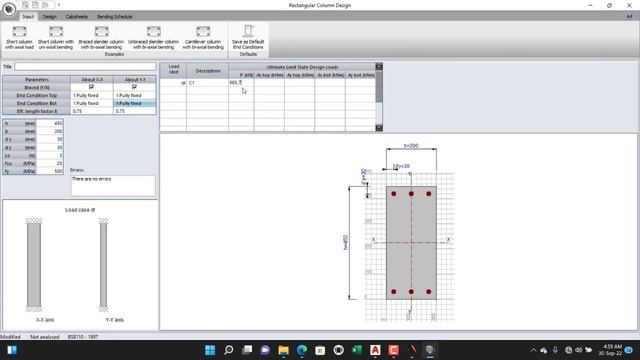Open Windows Start menu in taskbar center
The image size is (640, 360).
point(210,350)
